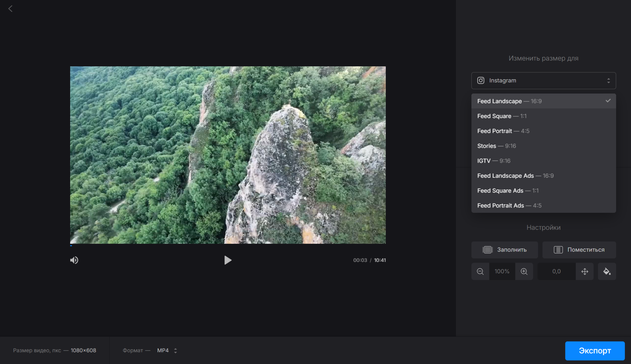
Task: Toggle the Поместиться fit mode
Action: click(579, 250)
